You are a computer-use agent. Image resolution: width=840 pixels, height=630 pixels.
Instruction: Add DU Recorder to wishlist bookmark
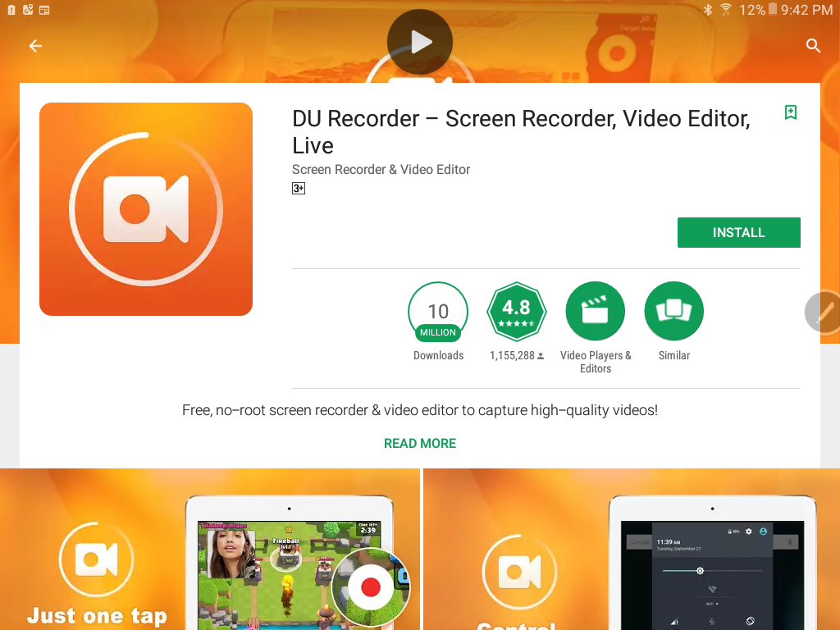pos(790,112)
